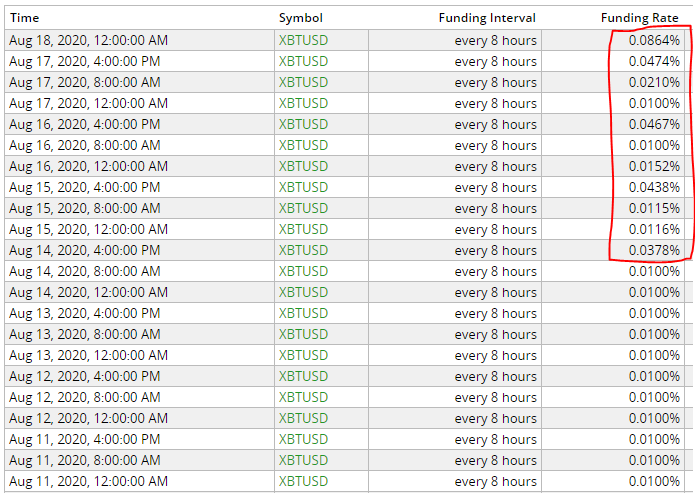Open XBTUSD link in Aug 14 4:00 PM row
The width and height of the screenshot is (695, 493).
coord(303,250)
